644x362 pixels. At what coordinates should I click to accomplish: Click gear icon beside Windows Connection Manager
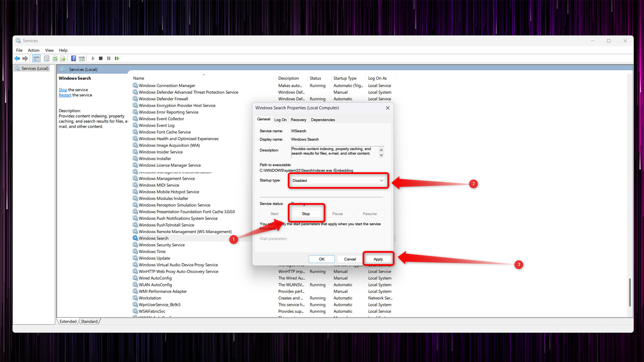click(135, 85)
